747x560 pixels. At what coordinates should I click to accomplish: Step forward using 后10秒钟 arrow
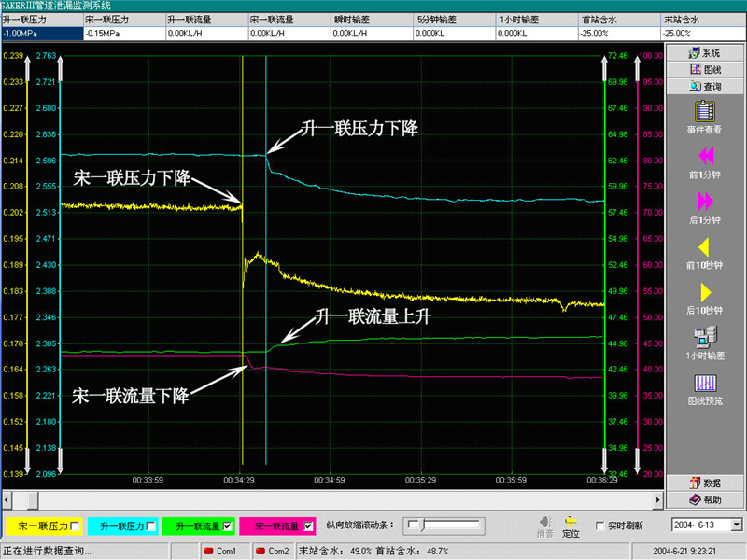click(705, 292)
